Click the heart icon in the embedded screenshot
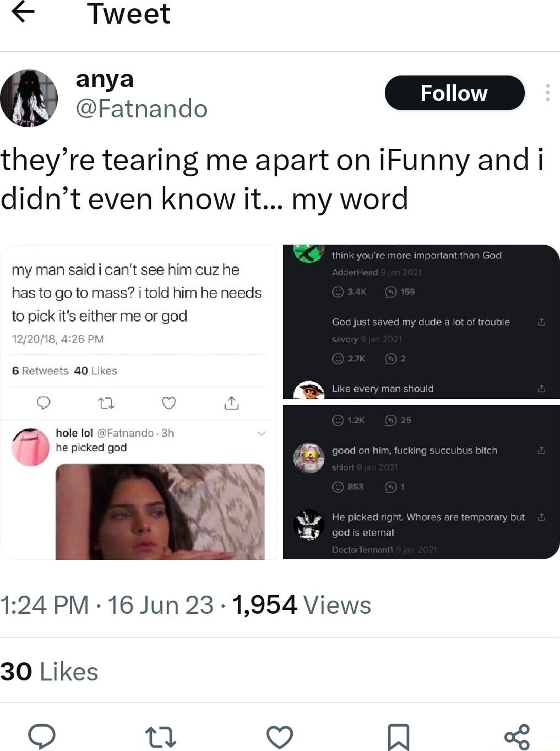 coord(169,403)
